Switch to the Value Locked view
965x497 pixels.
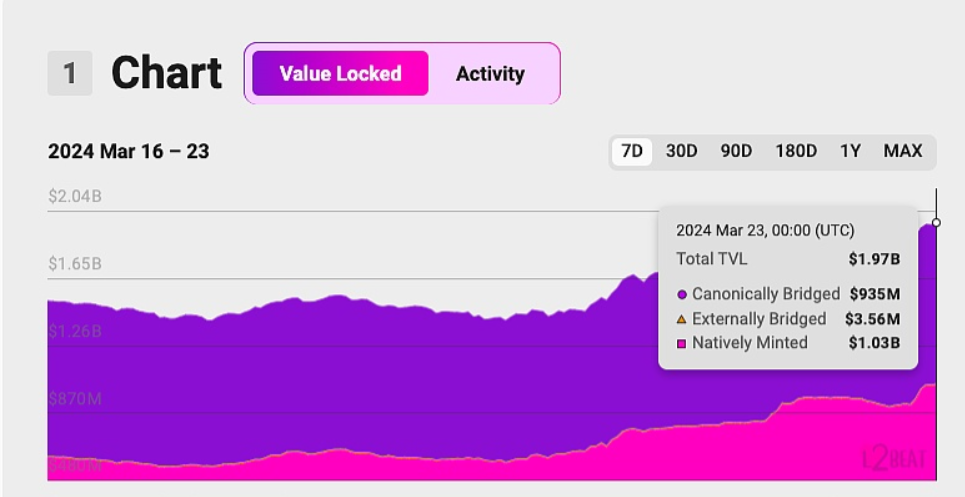pos(340,74)
